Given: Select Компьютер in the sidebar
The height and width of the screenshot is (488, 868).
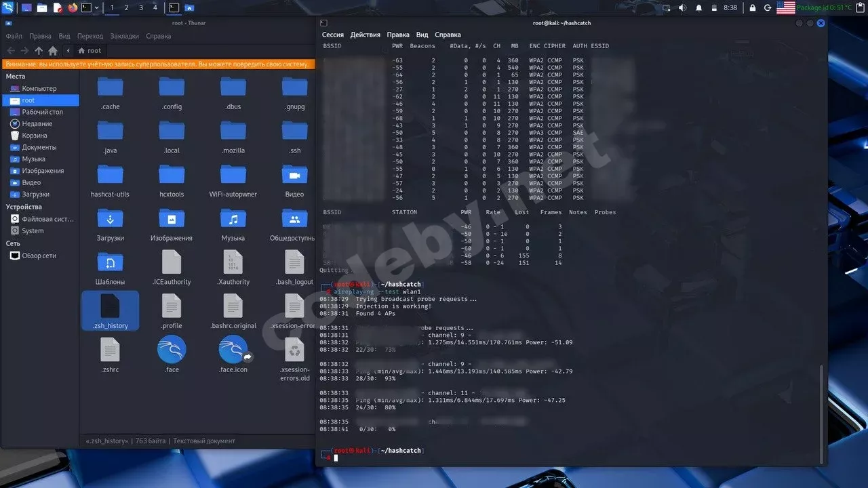Looking at the screenshot, I should (40, 89).
